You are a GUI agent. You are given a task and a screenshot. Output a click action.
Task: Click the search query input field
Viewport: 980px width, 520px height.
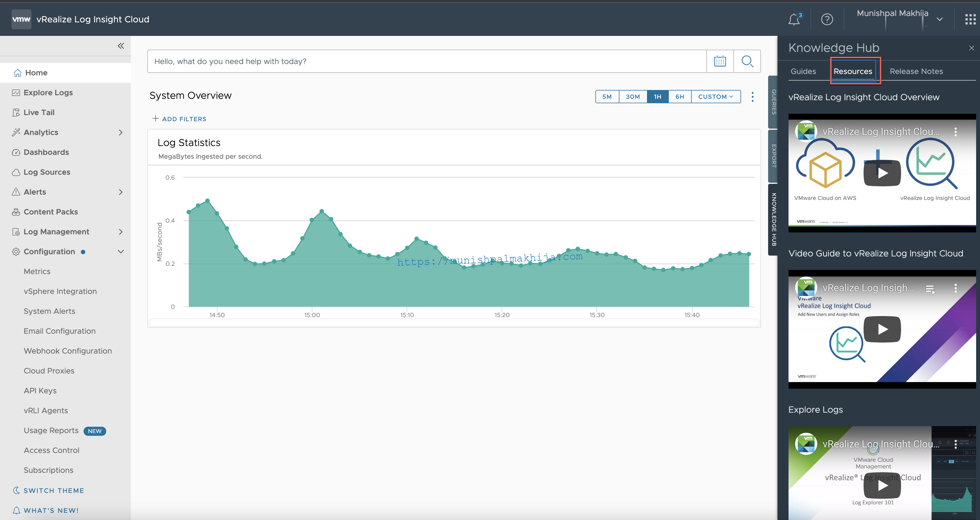[x=427, y=61]
